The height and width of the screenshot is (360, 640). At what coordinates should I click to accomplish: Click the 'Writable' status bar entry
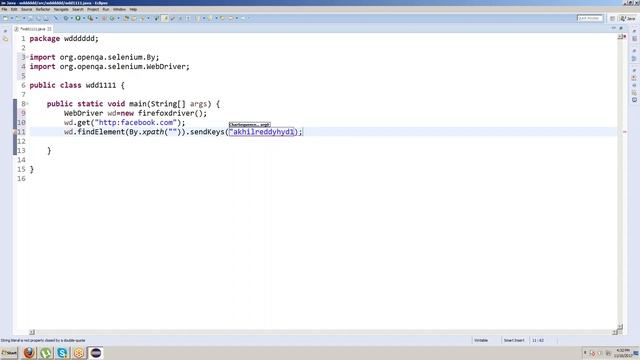(481, 340)
